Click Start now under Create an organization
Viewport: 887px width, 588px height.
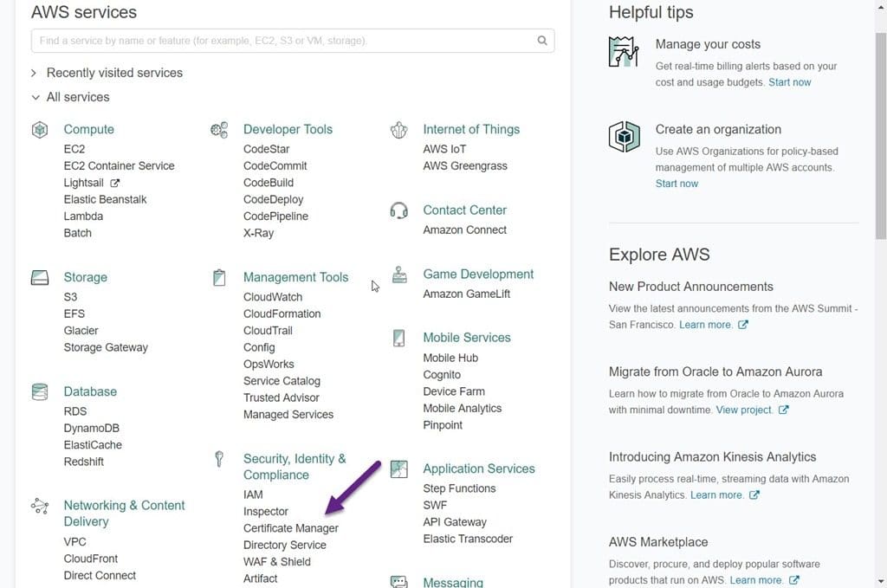tap(677, 184)
